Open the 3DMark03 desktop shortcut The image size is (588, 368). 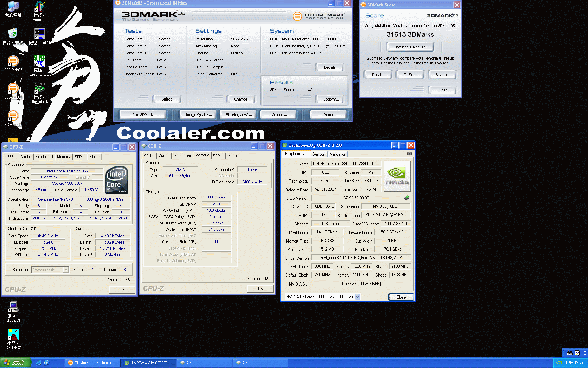click(x=13, y=64)
